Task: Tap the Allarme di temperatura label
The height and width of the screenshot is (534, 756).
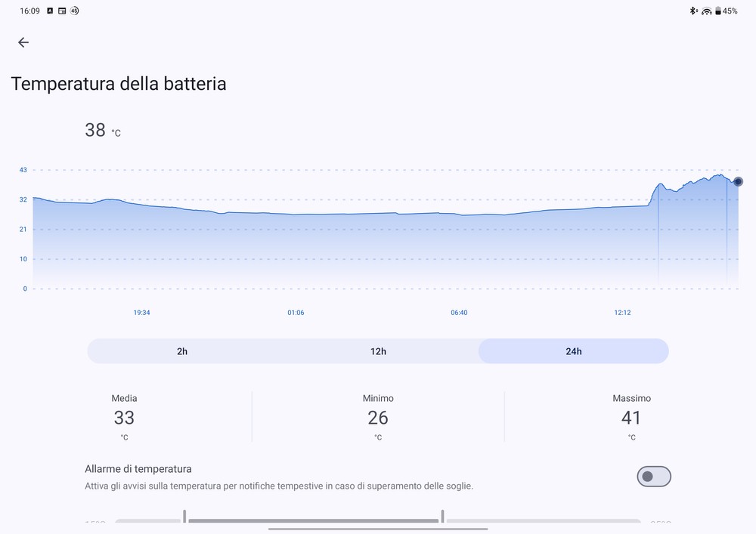Action: [x=138, y=468]
